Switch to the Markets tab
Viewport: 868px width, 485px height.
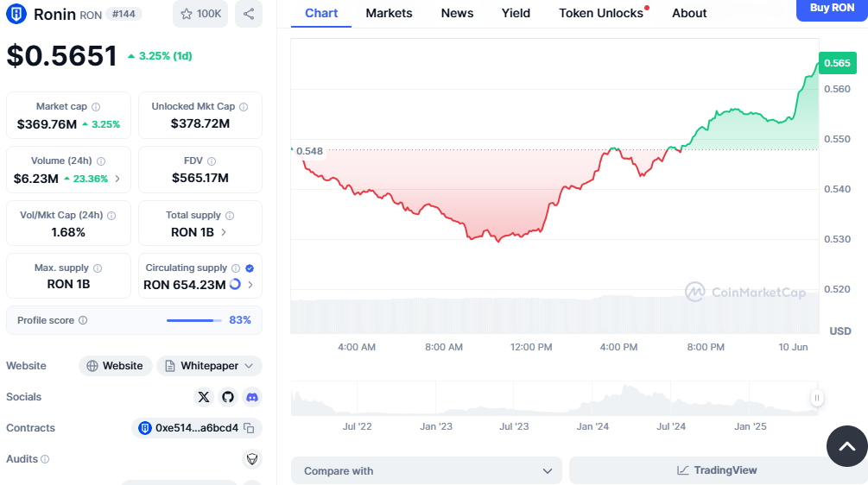(x=389, y=13)
